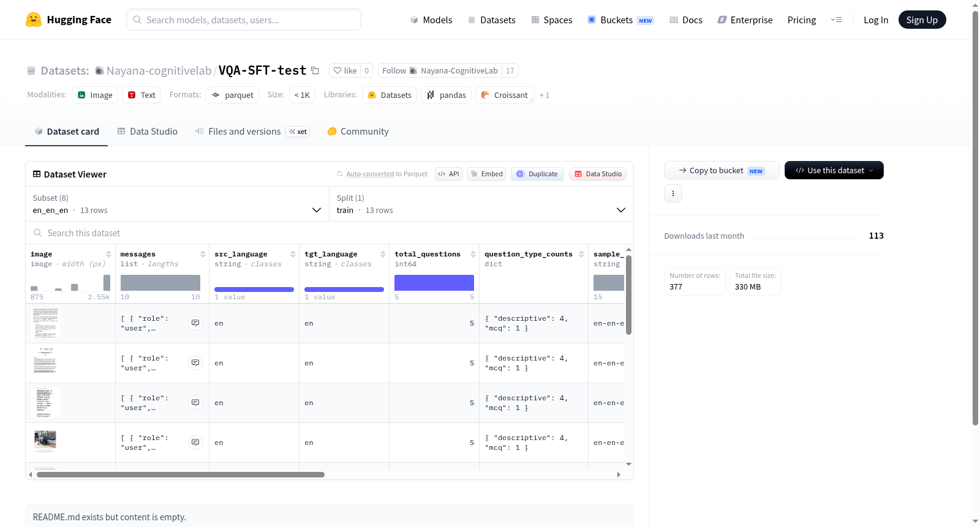
Task: Click the Copy to bucket button
Action: (x=722, y=170)
